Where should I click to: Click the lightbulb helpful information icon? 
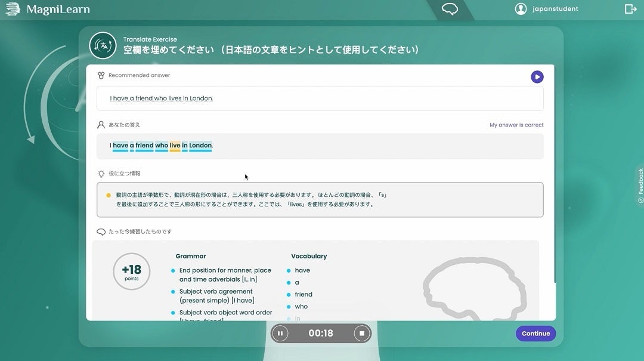(x=101, y=174)
